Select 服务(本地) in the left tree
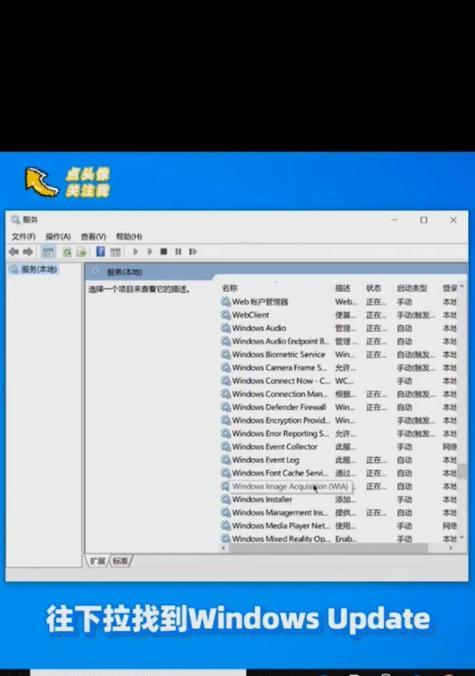Viewport: 475px width, 676px height. pos(39,269)
